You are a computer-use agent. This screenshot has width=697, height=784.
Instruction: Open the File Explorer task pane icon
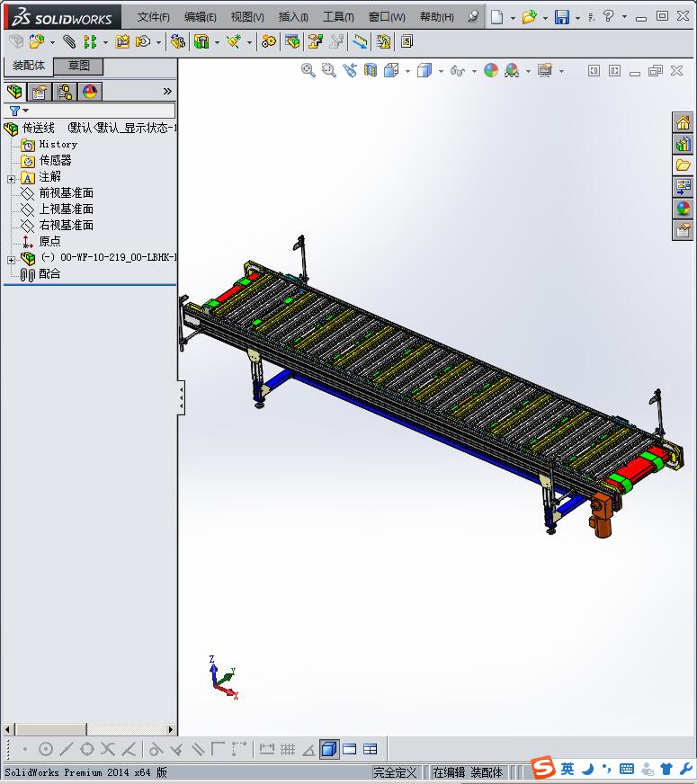tap(683, 165)
